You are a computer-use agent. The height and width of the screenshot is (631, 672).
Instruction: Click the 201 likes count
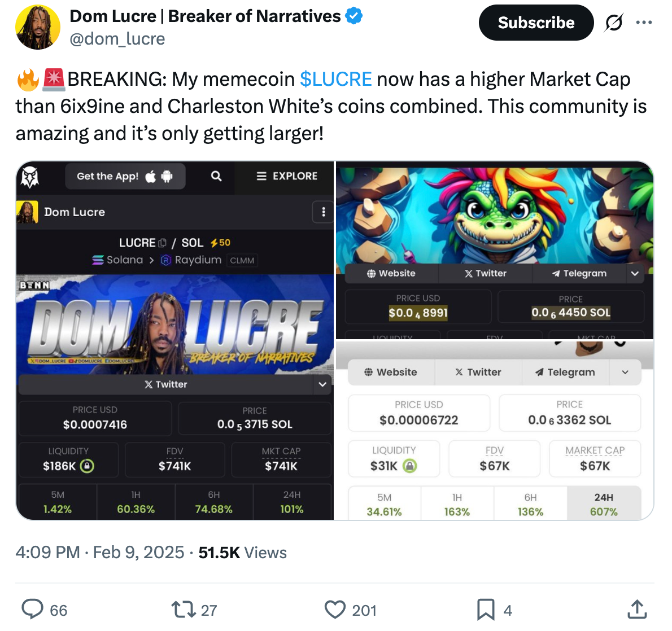click(x=364, y=610)
